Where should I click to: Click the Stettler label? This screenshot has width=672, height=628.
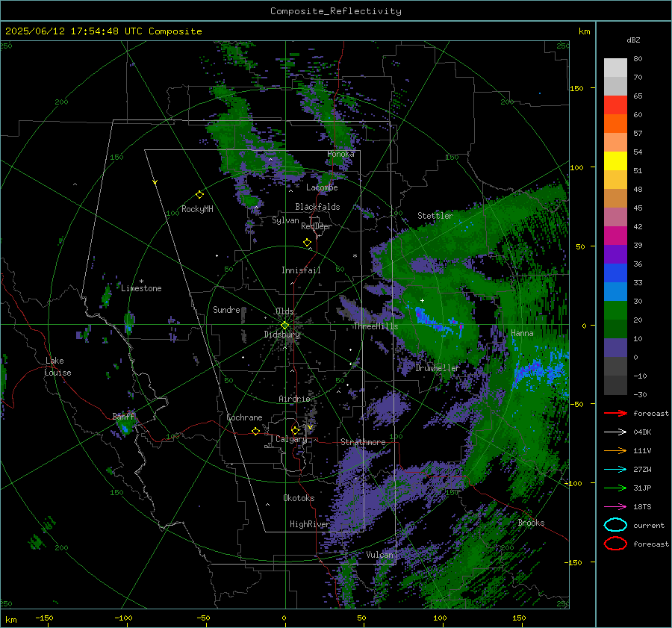pyautogui.click(x=435, y=216)
